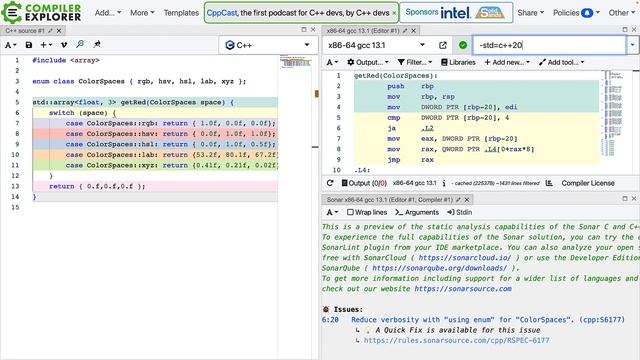
Task: Open the Output (0/0) panel
Action: (x=364, y=183)
